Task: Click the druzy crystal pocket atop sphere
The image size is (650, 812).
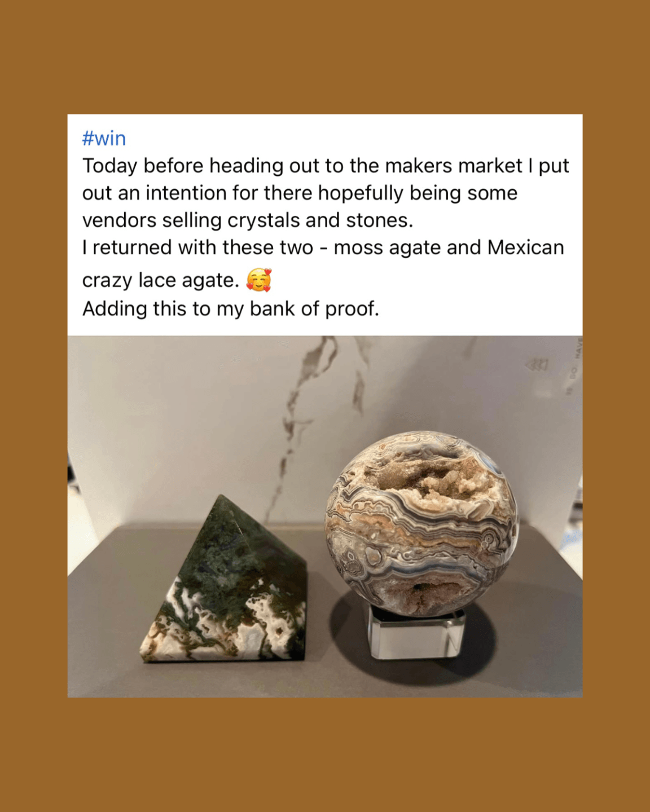Action: [429, 474]
